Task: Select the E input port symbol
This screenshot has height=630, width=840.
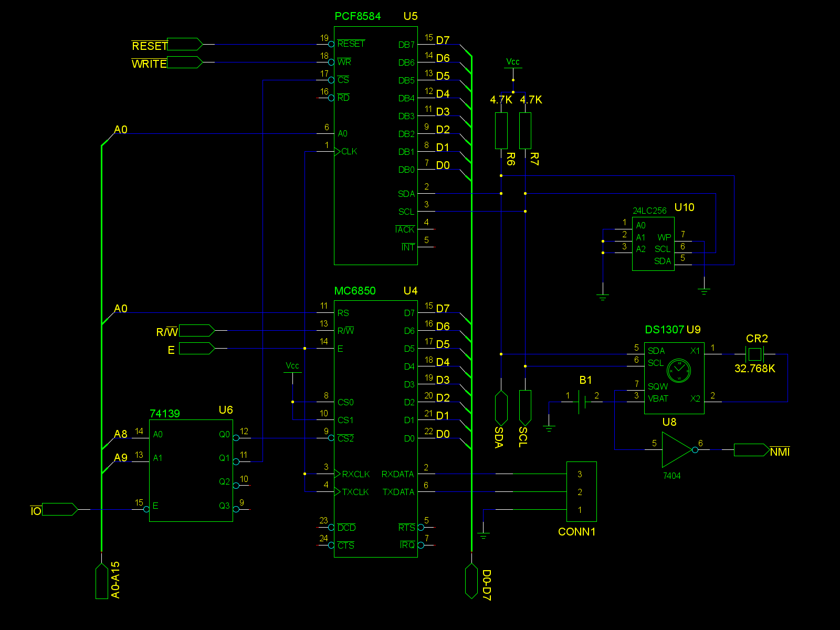Action: coord(197,348)
